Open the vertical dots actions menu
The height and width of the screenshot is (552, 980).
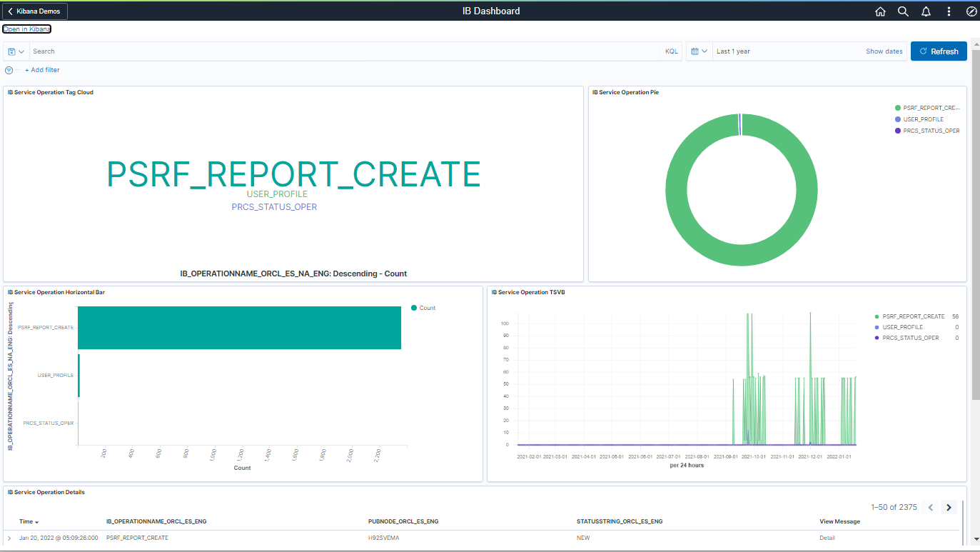[x=949, y=11]
